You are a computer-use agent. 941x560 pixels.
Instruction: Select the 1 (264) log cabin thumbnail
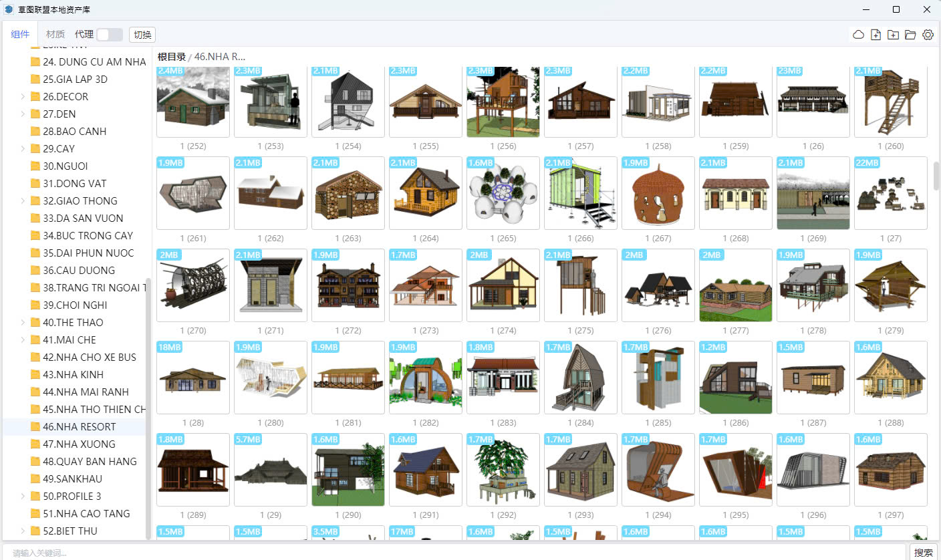pos(425,193)
